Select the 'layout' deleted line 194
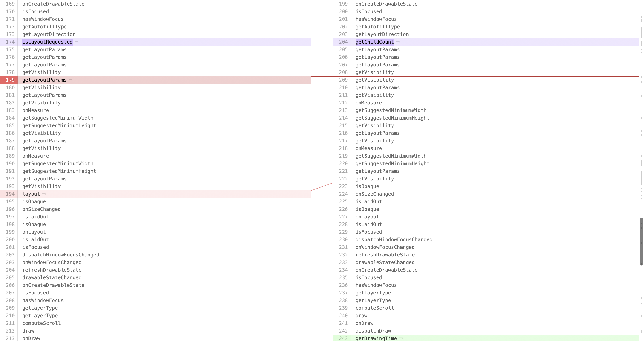Screen dimensions: 644x341 [31, 194]
